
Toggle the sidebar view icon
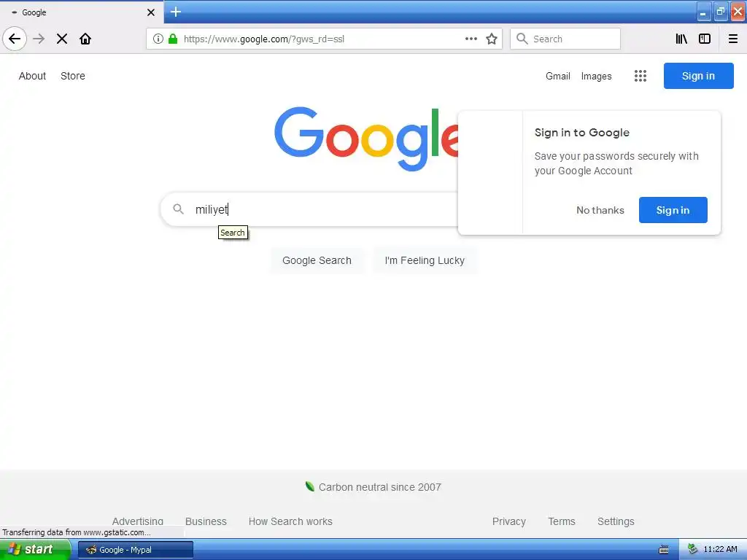705,39
